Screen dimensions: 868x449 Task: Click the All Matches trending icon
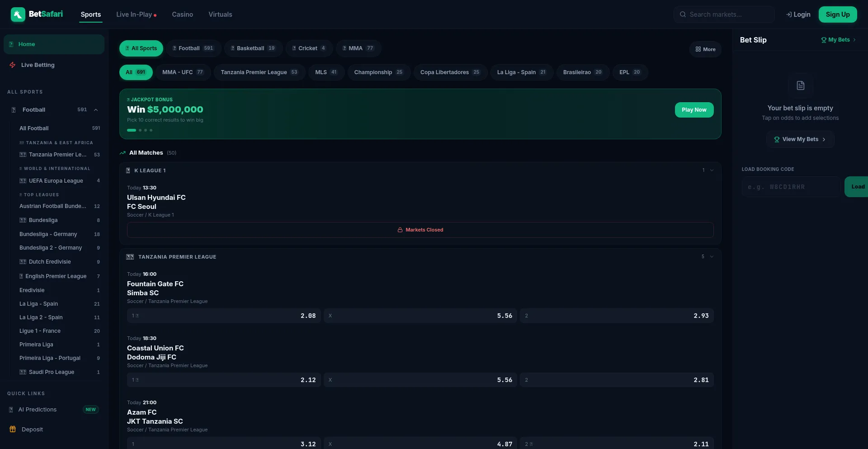[x=123, y=153]
